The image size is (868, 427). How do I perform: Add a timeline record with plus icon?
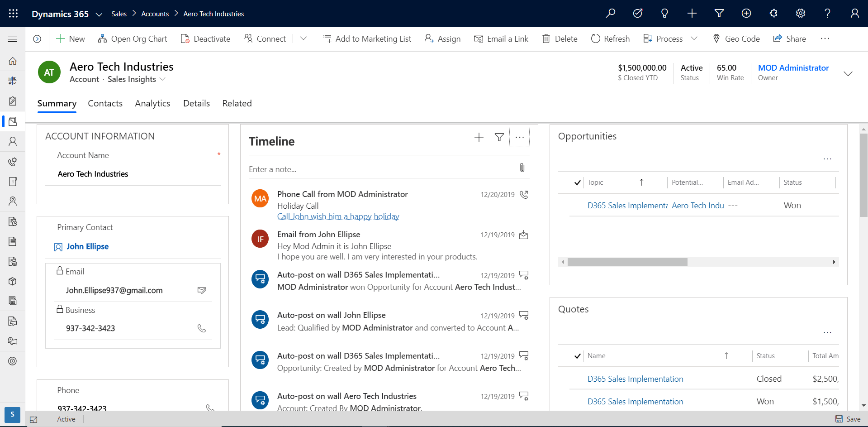click(x=479, y=137)
